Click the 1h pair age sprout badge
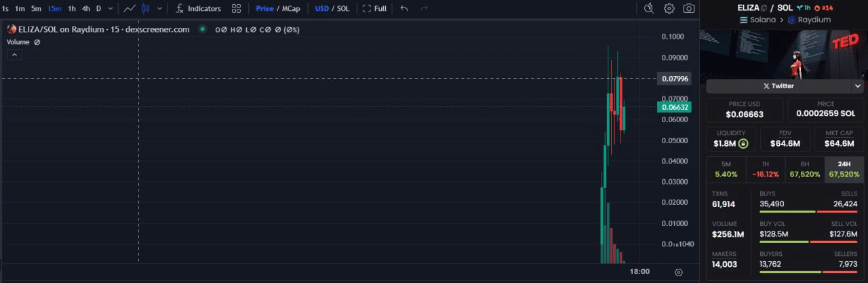The height and width of the screenshot is (283, 868). click(804, 8)
